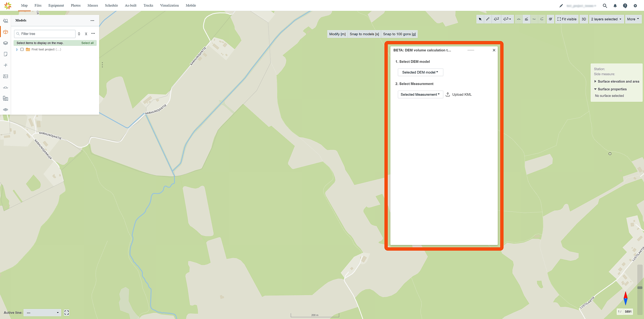This screenshot has height=319, width=644.
Task: Open the excavator equipment sidebar panel
Action: coord(6,21)
